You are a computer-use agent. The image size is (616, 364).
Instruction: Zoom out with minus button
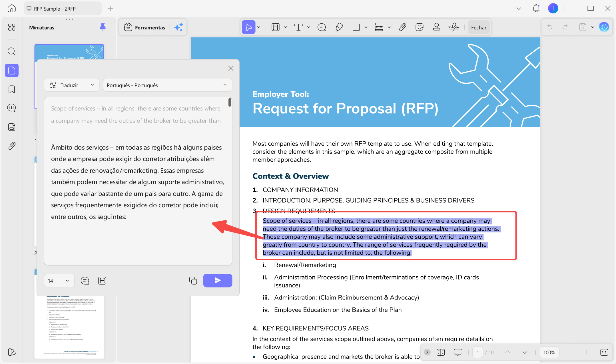click(x=570, y=352)
